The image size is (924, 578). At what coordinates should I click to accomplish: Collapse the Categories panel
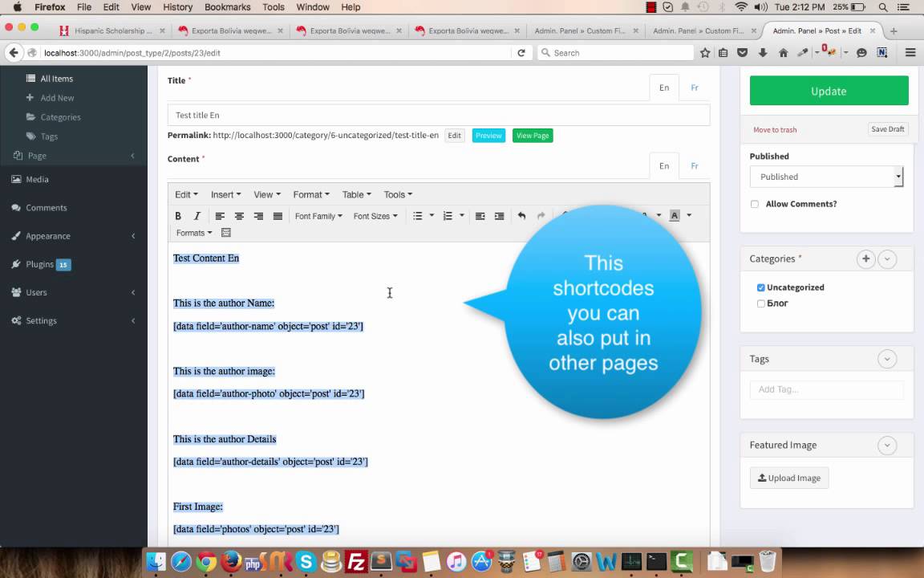pyautogui.click(x=887, y=259)
